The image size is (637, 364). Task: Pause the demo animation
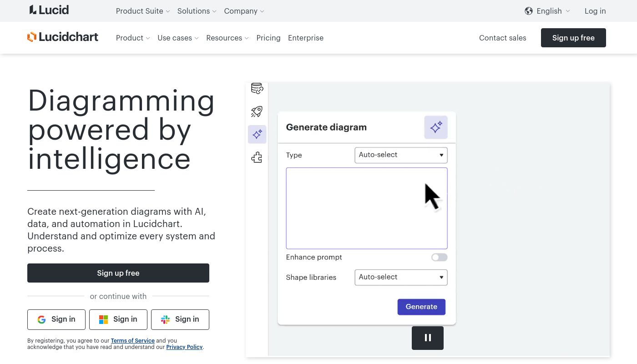[428, 338]
